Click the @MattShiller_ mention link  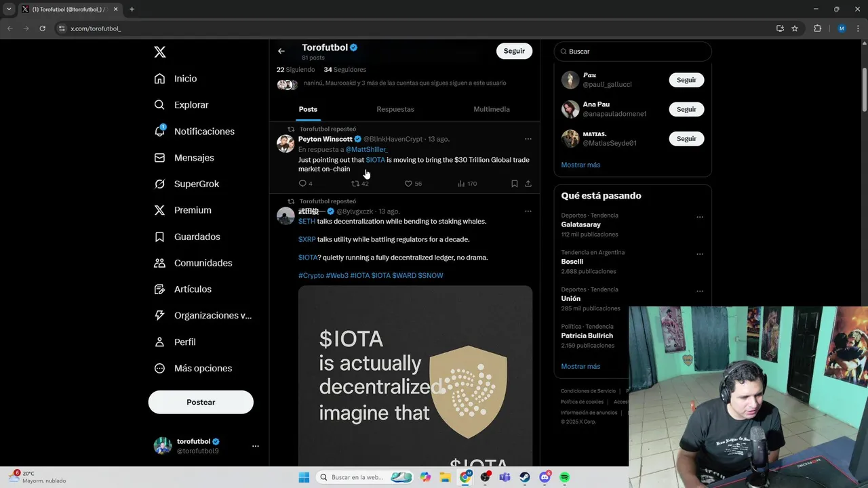click(x=367, y=149)
